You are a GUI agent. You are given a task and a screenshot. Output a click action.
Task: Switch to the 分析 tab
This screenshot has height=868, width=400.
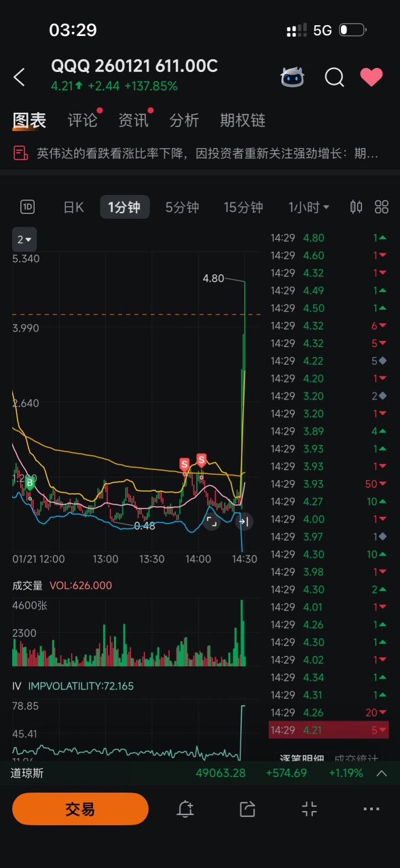pos(184,120)
